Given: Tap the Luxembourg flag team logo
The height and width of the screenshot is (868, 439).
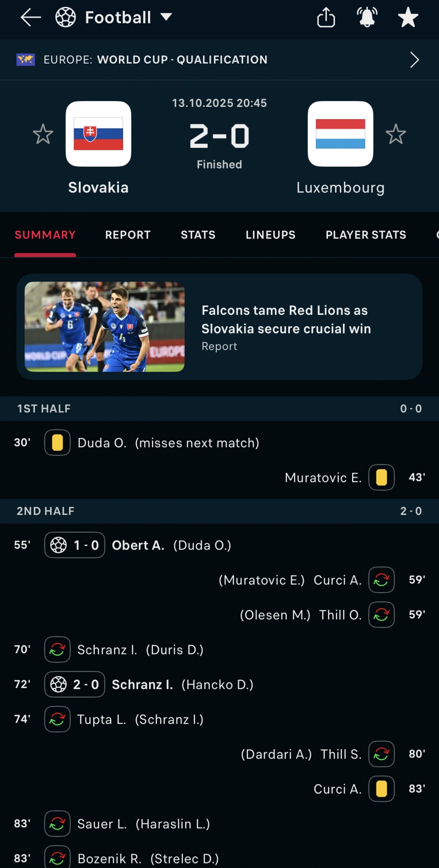Looking at the screenshot, I should click(340, 134).
